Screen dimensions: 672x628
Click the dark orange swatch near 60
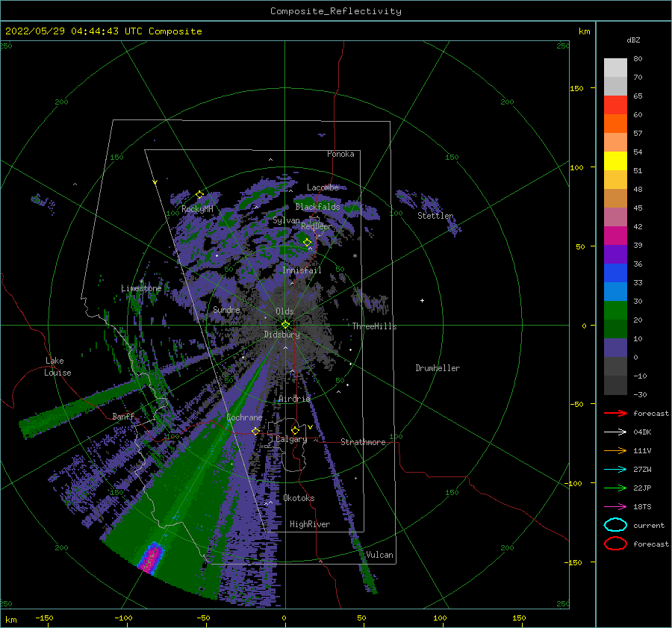click(x=615, y=123)
